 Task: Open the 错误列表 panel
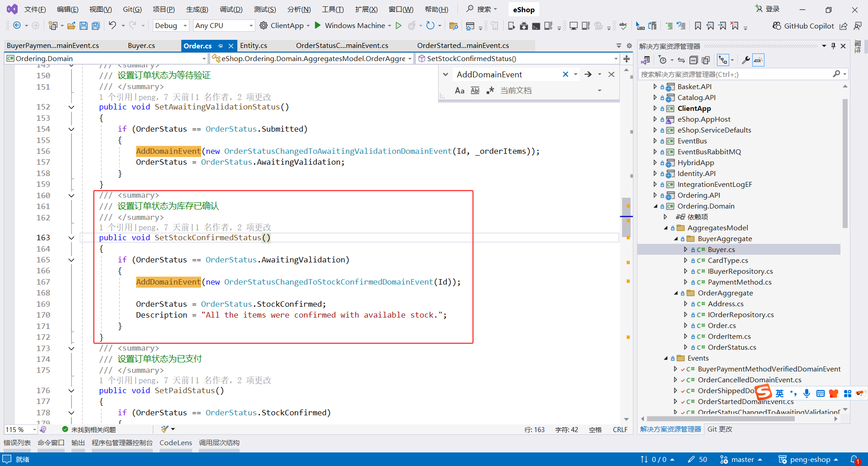click(17, 443)
